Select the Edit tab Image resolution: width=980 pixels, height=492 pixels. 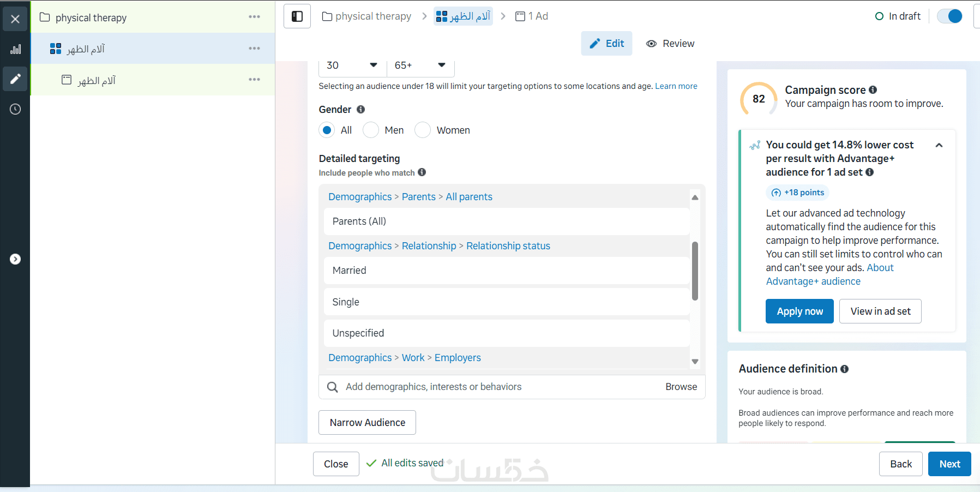tap(606, 44)
